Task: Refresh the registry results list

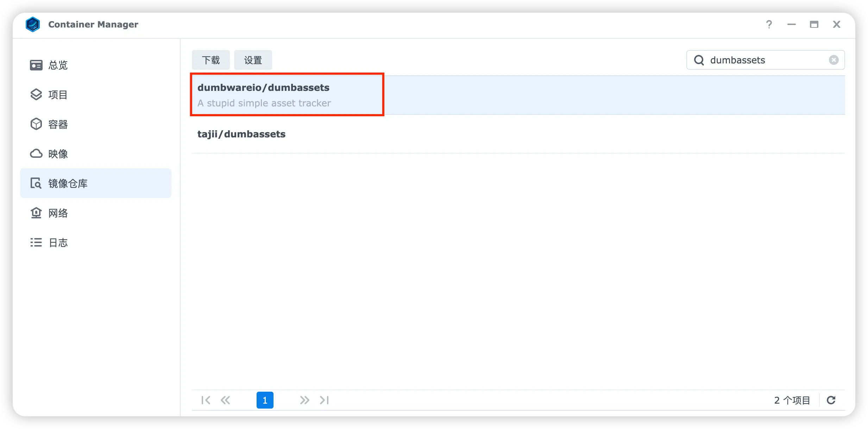Action: click(831, 400)
